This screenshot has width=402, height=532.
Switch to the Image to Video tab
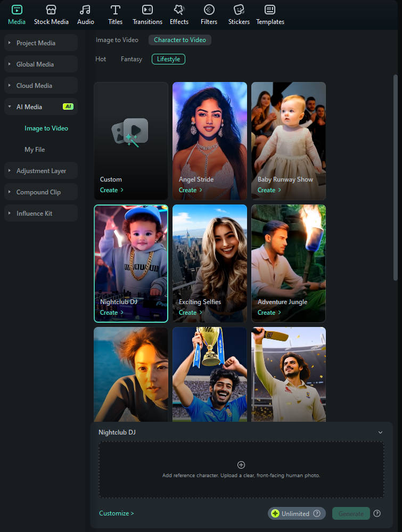(x=117, y=40)
